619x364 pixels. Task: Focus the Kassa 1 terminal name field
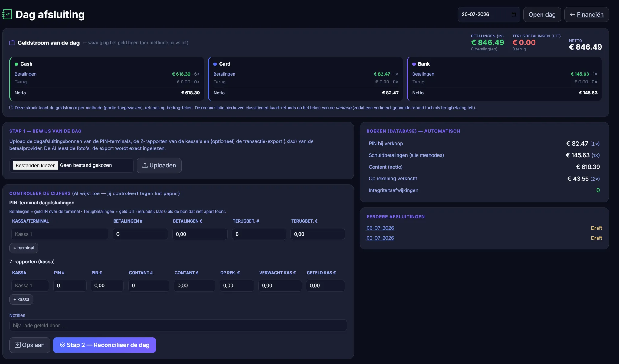60,234
